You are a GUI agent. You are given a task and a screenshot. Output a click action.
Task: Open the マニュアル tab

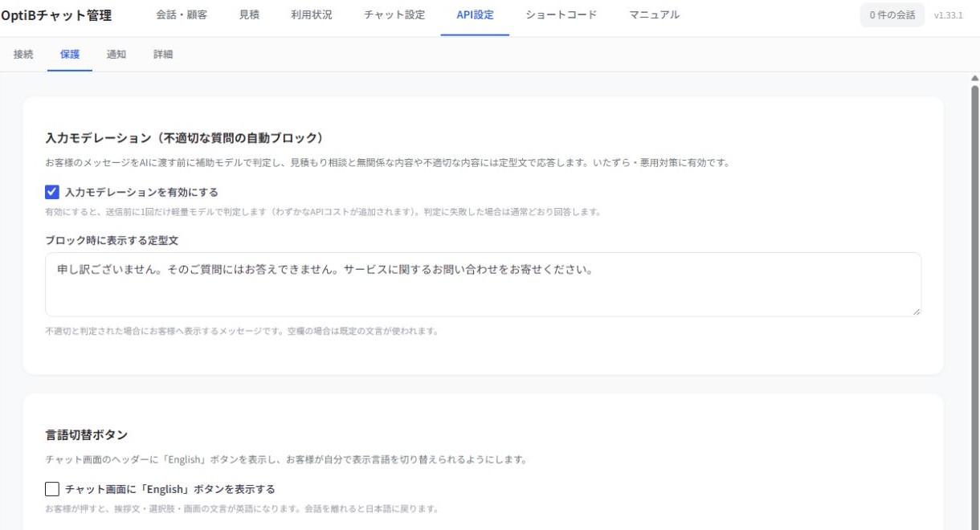[x=654, y=15]
